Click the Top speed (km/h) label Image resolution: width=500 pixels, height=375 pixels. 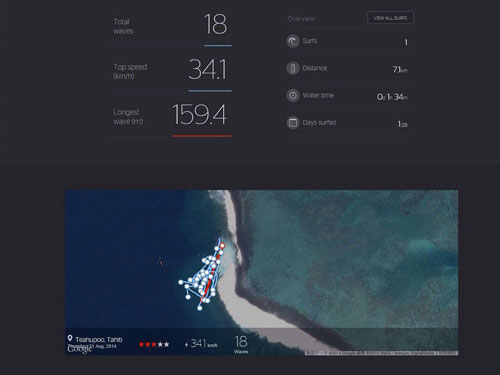coord(130,71)
